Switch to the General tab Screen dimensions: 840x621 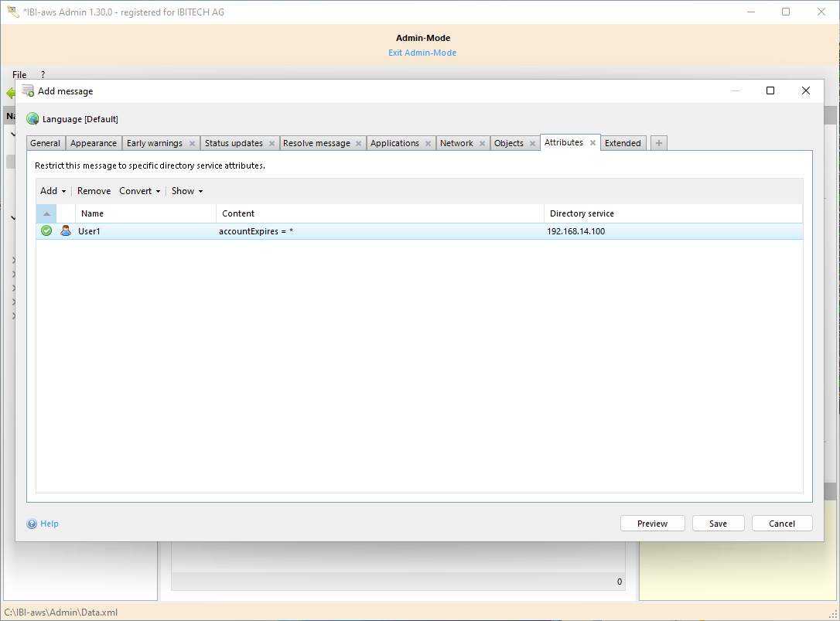click(x=46, y=143)
